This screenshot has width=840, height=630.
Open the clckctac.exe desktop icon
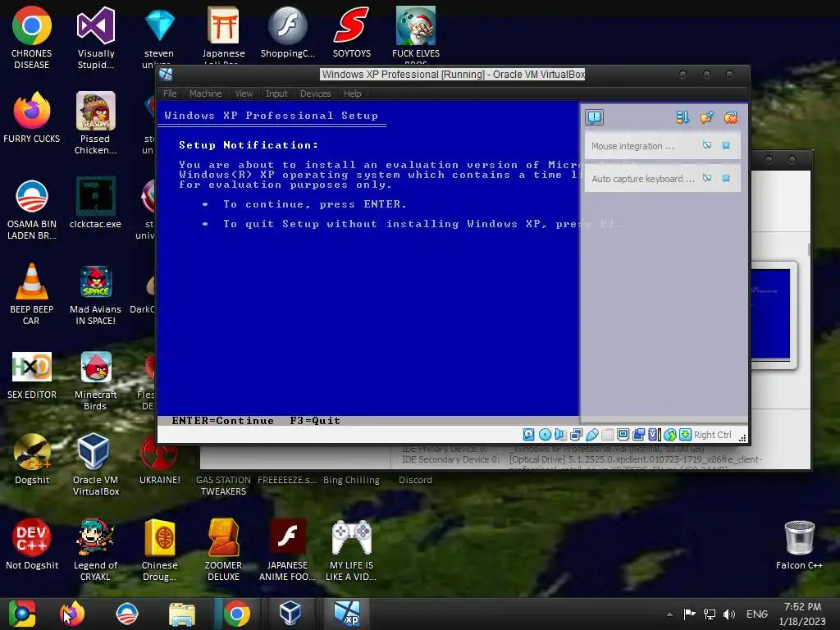click(x=95, y=203)
